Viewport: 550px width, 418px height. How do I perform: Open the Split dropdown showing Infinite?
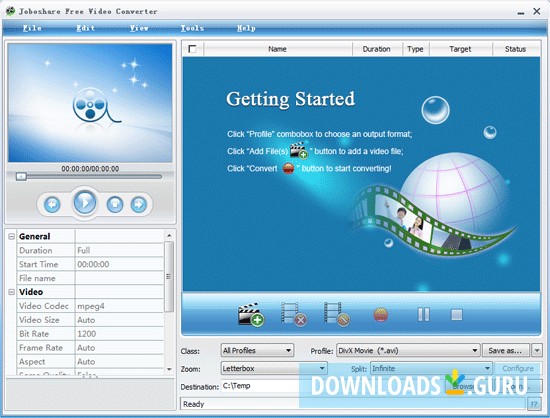(431, 369)
